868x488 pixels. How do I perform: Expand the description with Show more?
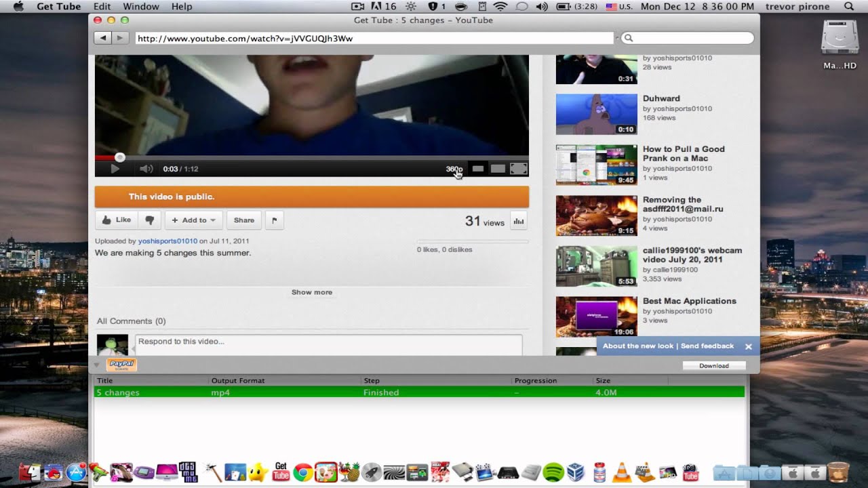(312, 292)
